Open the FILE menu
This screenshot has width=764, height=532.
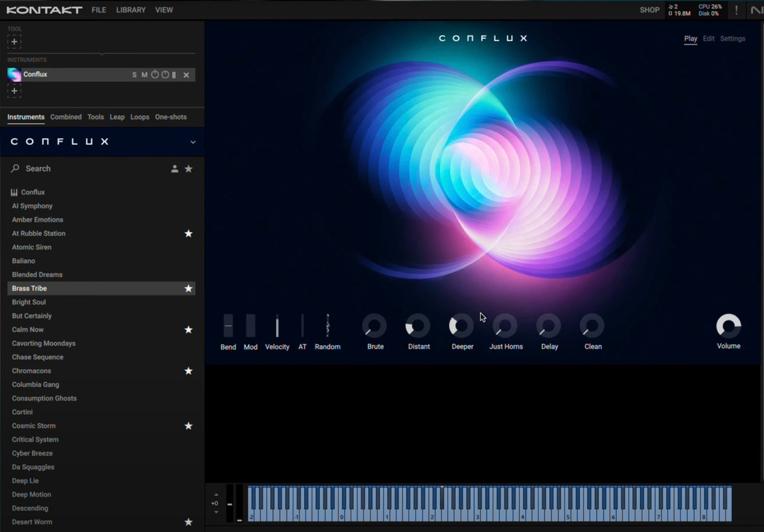coord(99,10)
